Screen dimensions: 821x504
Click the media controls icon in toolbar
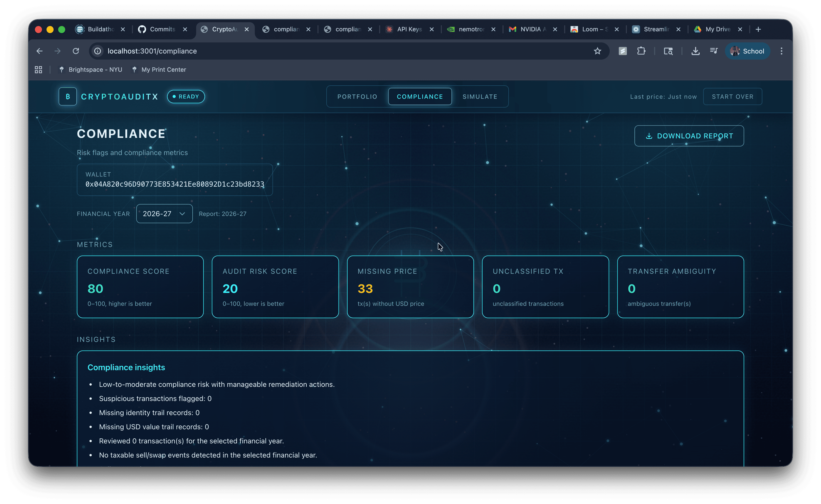pos(714,51)
